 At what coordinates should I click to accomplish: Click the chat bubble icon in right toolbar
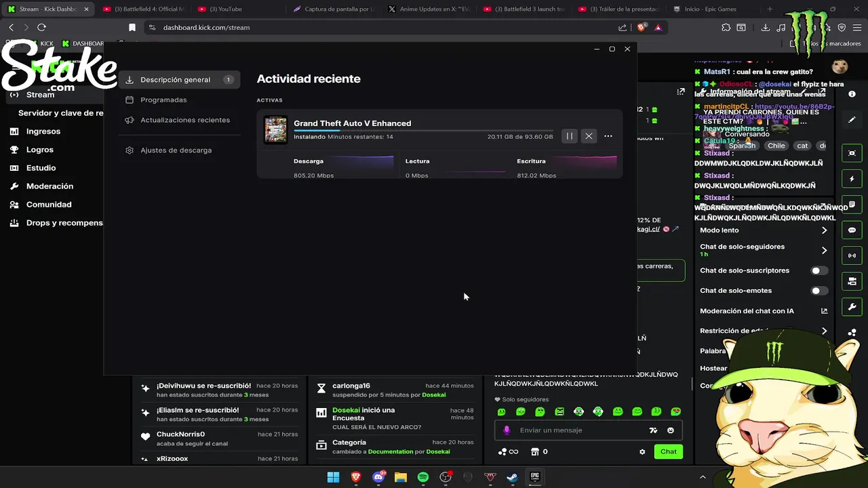coord(852,230)
